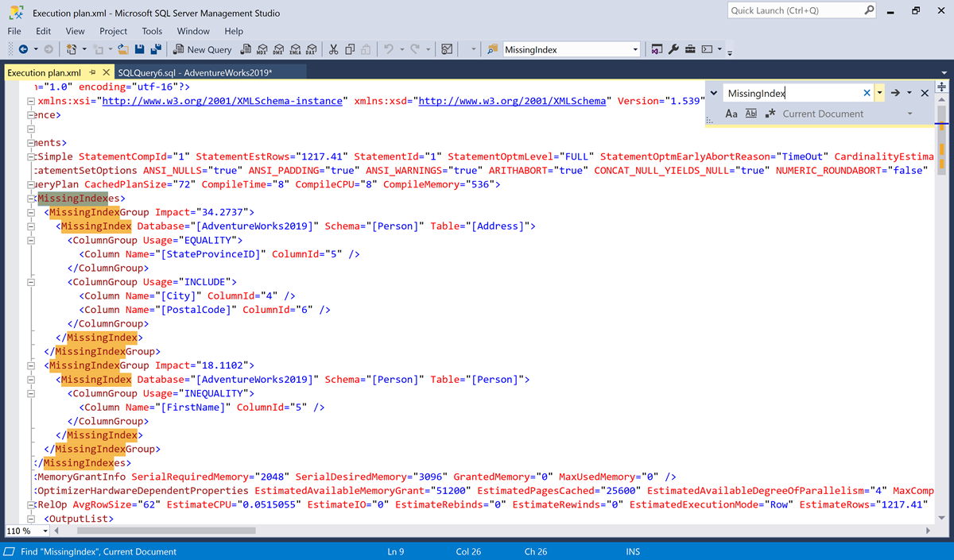954x560 pixels.
Task: Click the wrench Properties icon
Action: pyautogui.click(x=674, y=49)
